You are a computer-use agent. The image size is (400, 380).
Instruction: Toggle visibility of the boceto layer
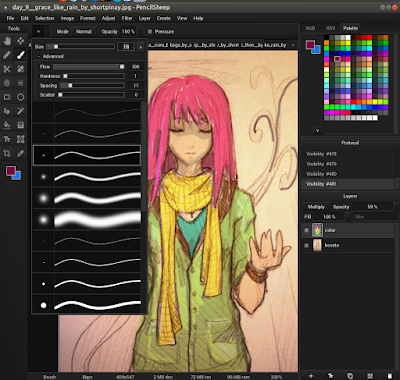coord(306,245)
